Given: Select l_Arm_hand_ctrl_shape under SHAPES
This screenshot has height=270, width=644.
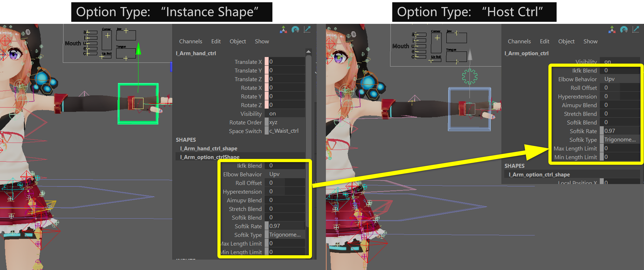Looking at the screenshot, I should (209, 149).
